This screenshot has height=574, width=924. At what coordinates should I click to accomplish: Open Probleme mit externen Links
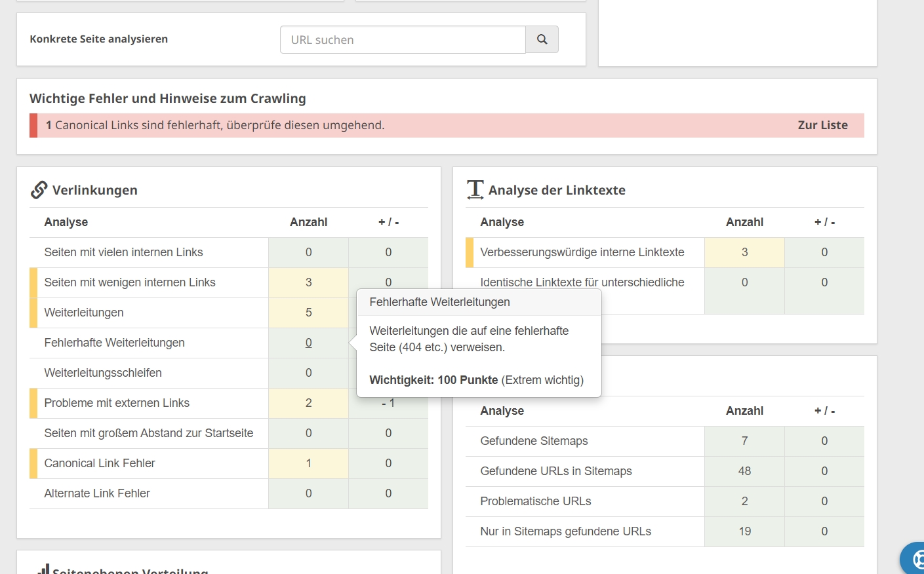pos(117,403)
